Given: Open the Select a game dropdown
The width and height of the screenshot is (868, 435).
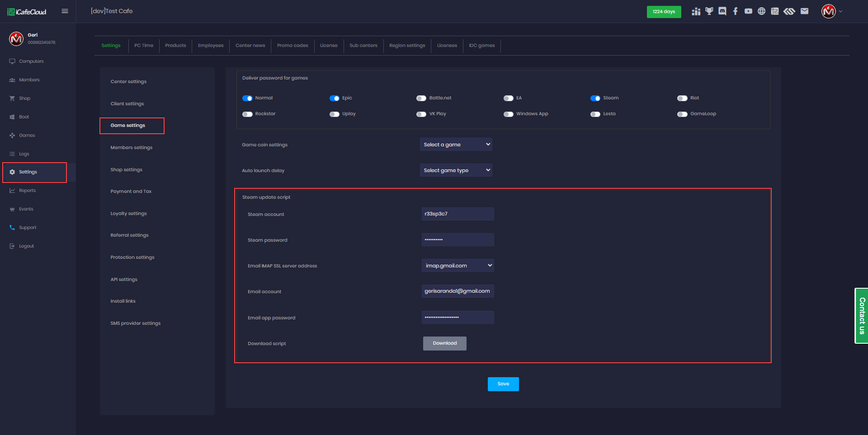Looking at the screenshot, I should [x=456, y=145].
